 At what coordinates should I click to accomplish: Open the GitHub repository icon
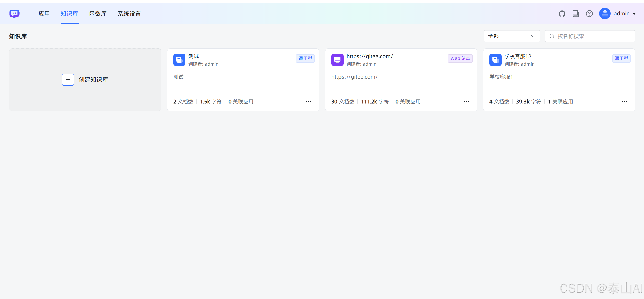(x=562, y=14)
